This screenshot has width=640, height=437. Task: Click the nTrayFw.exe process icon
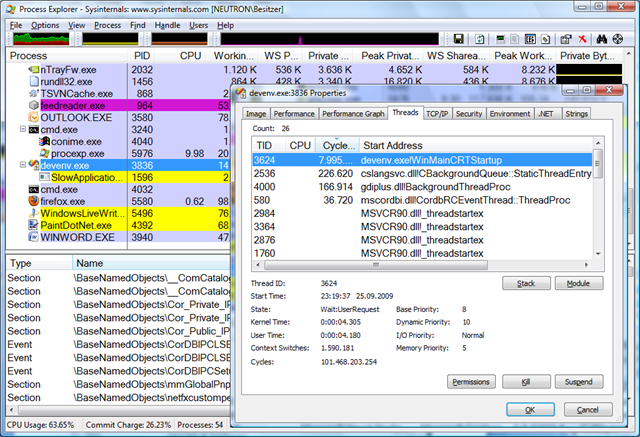[34, 69]
